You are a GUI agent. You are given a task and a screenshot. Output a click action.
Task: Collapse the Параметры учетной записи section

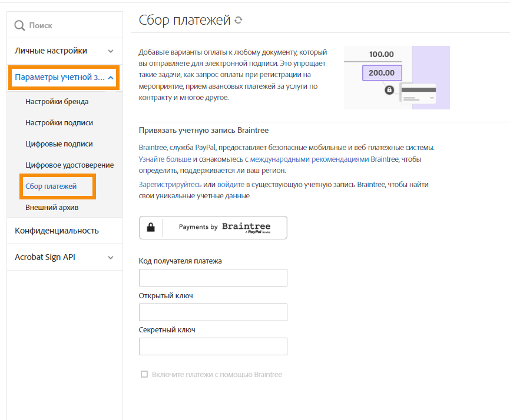coord(111,78)
